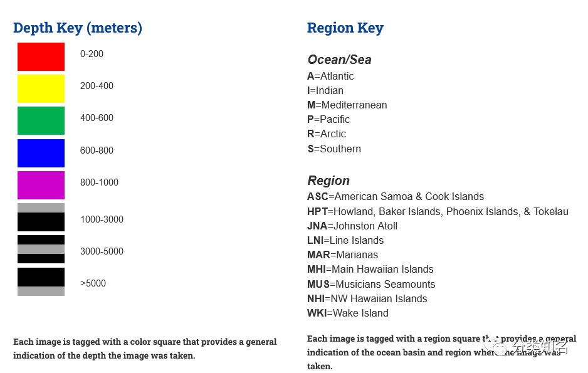Viewport: 588px width, 373px height.
Task: Click the blue 600-800 depth swatch
Action: pos(41,153)
